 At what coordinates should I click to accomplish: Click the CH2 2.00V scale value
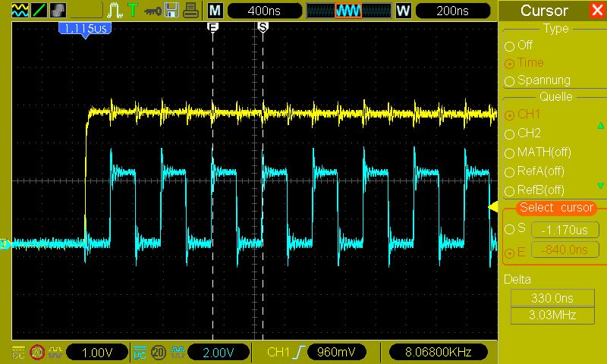point(219,353)
